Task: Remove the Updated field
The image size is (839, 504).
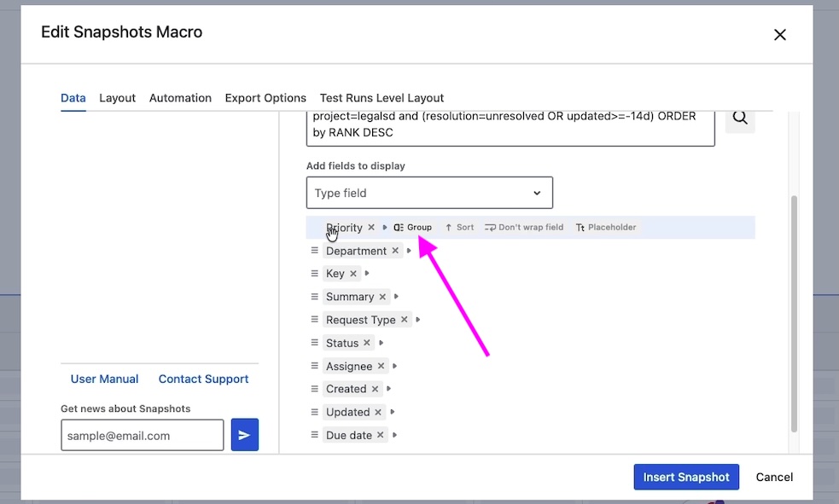Action: coord(378,412)
